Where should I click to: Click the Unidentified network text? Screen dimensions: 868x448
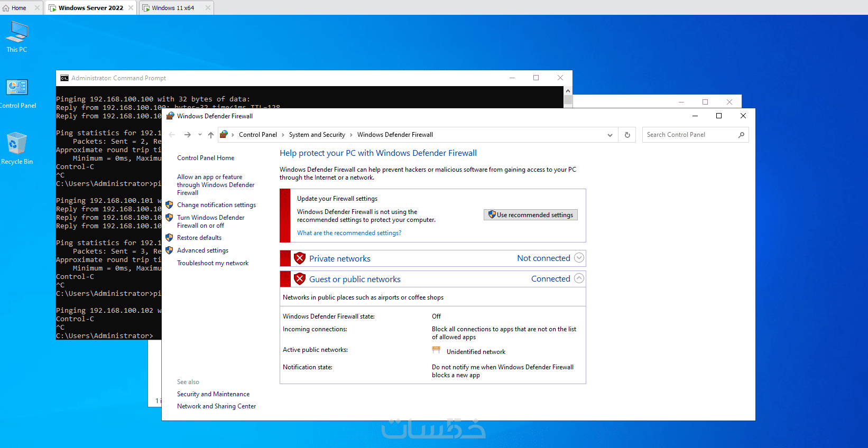click(476, 352)
